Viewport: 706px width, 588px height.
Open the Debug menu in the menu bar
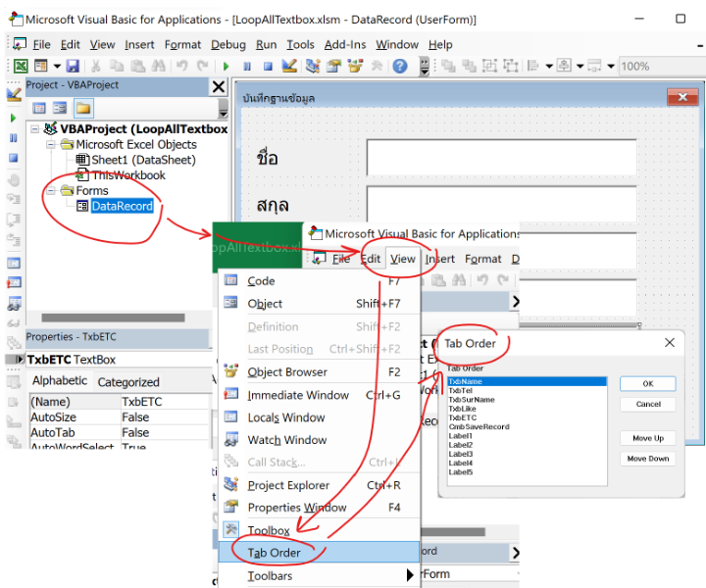[228, 44]
